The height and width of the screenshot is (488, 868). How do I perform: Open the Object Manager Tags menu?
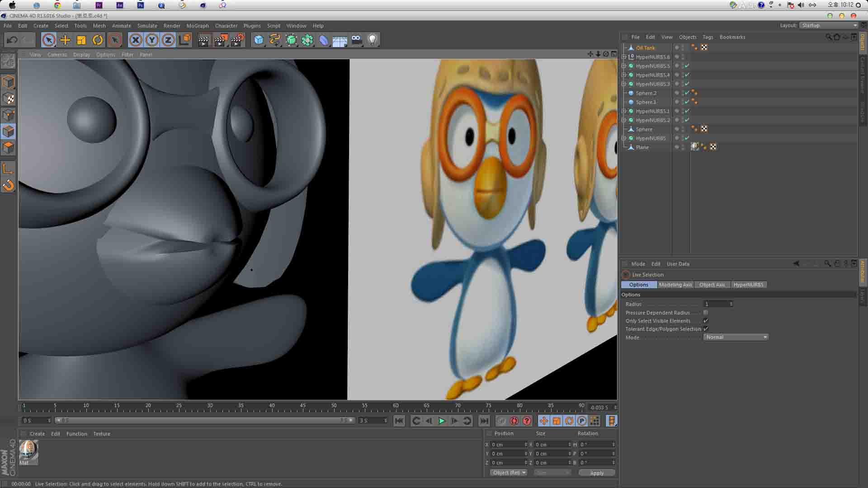[708, 37]
